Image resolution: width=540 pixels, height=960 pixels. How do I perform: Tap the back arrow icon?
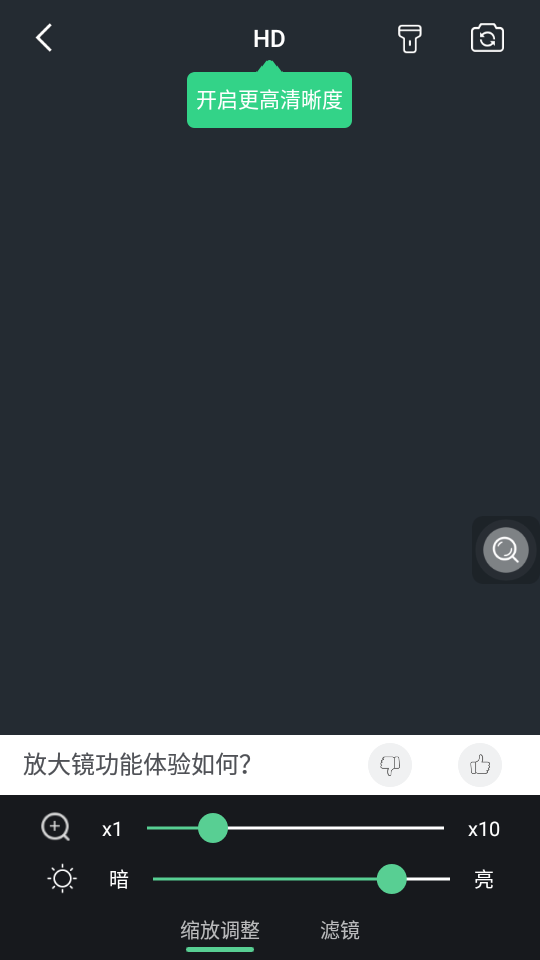[x=44, y=38]
